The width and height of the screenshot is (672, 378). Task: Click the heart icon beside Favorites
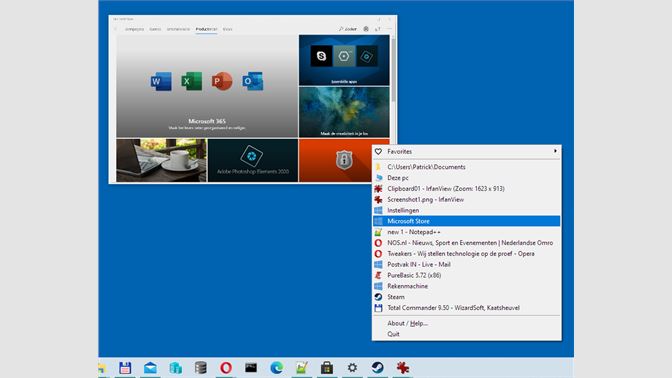(378, 152)
